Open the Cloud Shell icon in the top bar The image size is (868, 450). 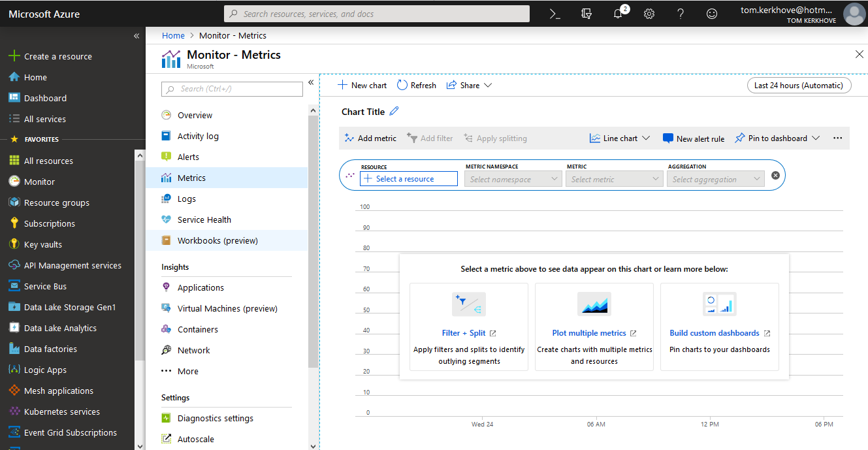coord(555,14)
